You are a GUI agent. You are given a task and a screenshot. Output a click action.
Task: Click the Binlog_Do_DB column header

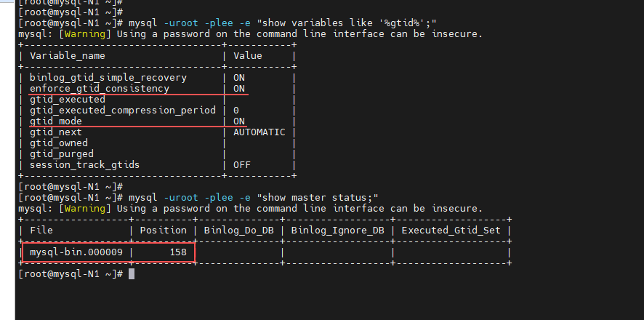point(239,231)
